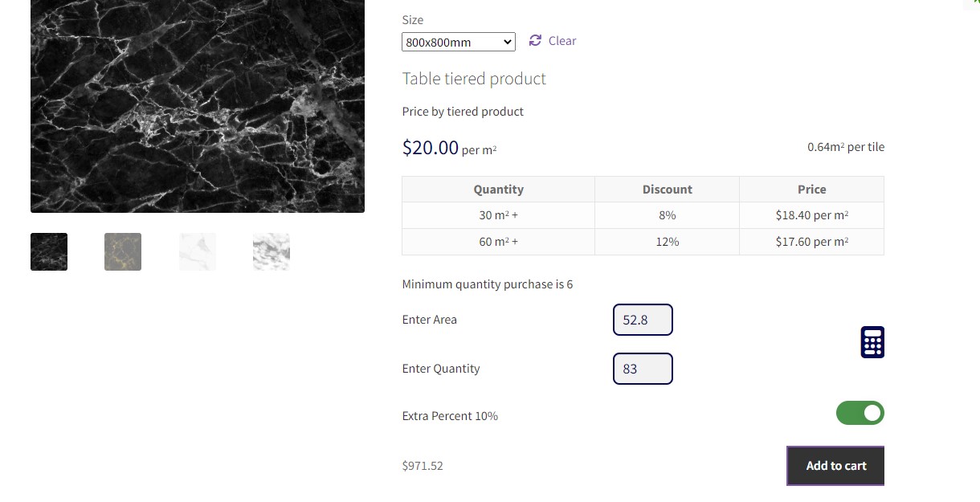Select a size from the 800x800mm dropdown
Screen dimensions: 980x502
click(x=458, y=41)
